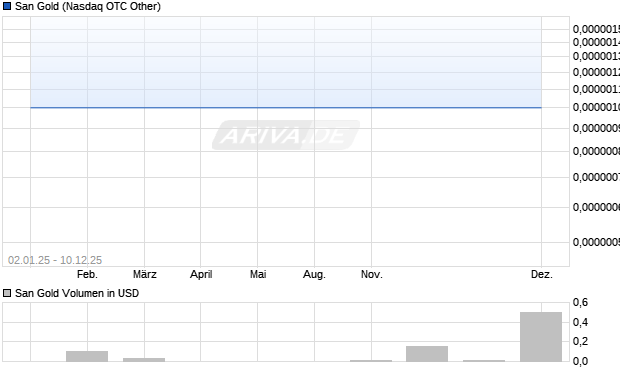
Task: Click the grey Volumen legend square
Action: coord(7,293)
